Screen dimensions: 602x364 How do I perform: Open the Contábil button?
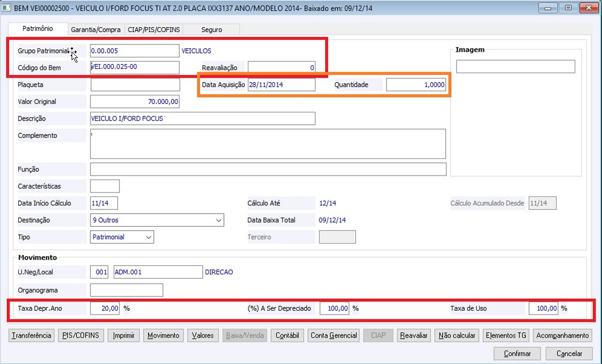[x=287, y=335]
